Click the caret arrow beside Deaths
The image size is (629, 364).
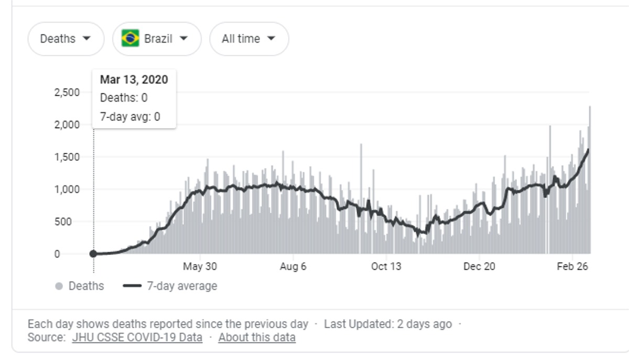tap(86, 39)
